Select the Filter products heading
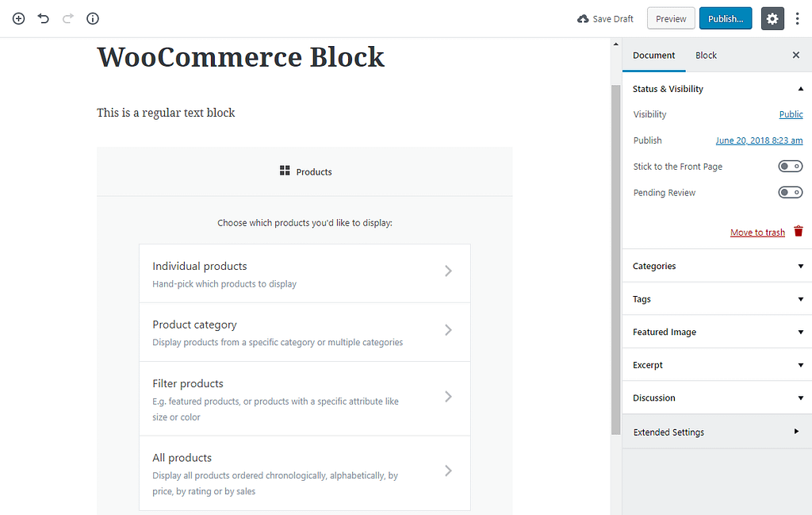Screen dimensions: 812x515 (187, 383)
